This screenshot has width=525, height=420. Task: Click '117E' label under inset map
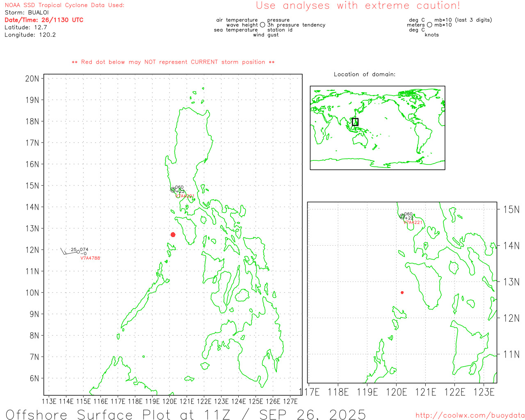tap(309, 392)
